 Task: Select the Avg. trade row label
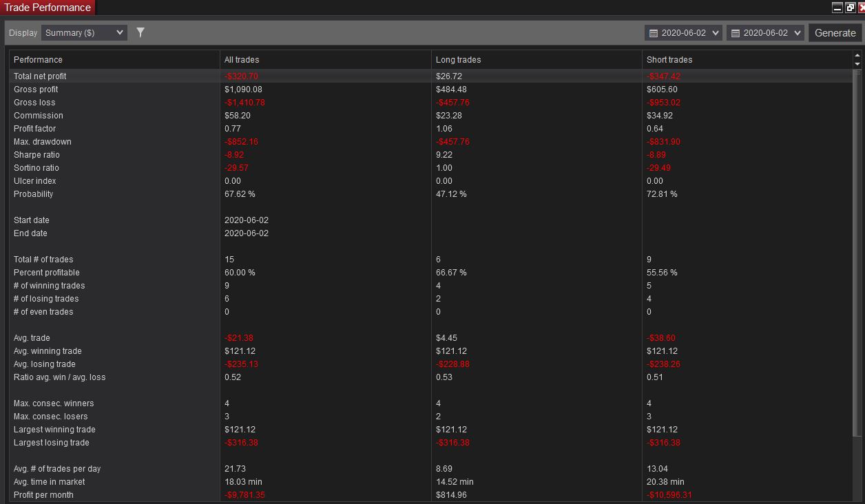(x=32, y=338)
